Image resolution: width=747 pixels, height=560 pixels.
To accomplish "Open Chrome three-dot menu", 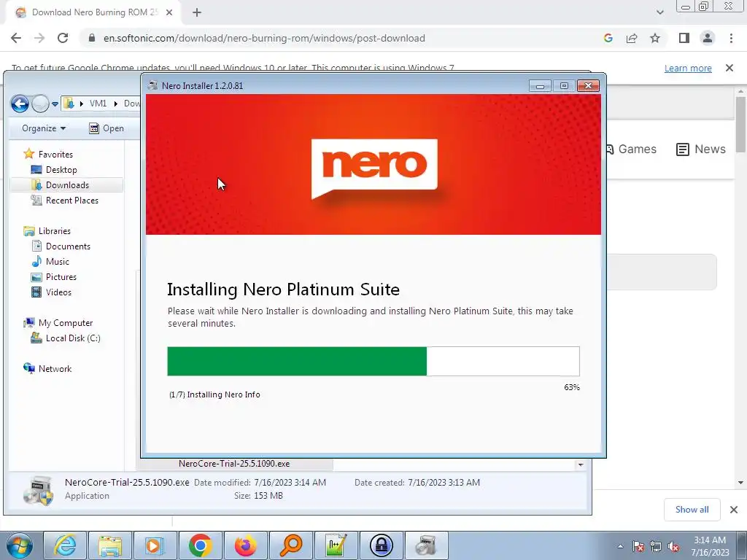I will click(731, 38).
